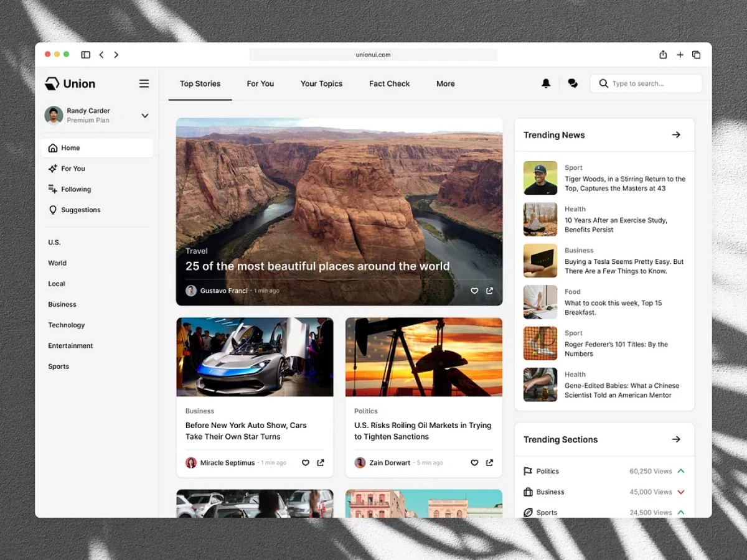The height and width of the screenshot is (560, 747).
Task: Click share icon on oil markets article
Action: click(x=489, y=462)
